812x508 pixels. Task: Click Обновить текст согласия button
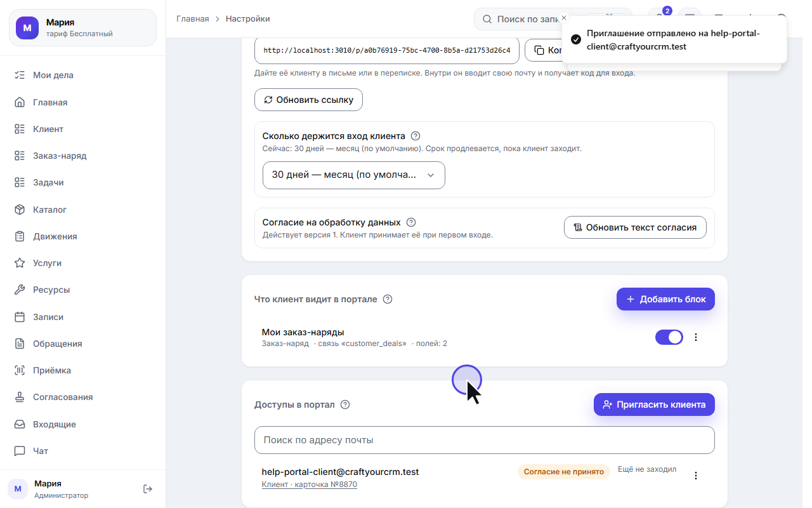635,227
